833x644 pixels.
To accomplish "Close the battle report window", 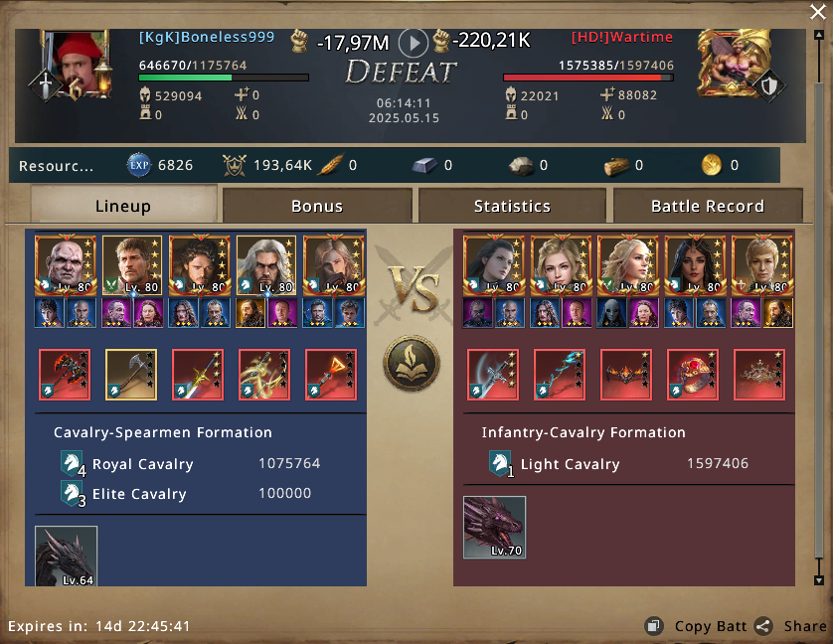I will pyautogui.click(x=818, y=12).
